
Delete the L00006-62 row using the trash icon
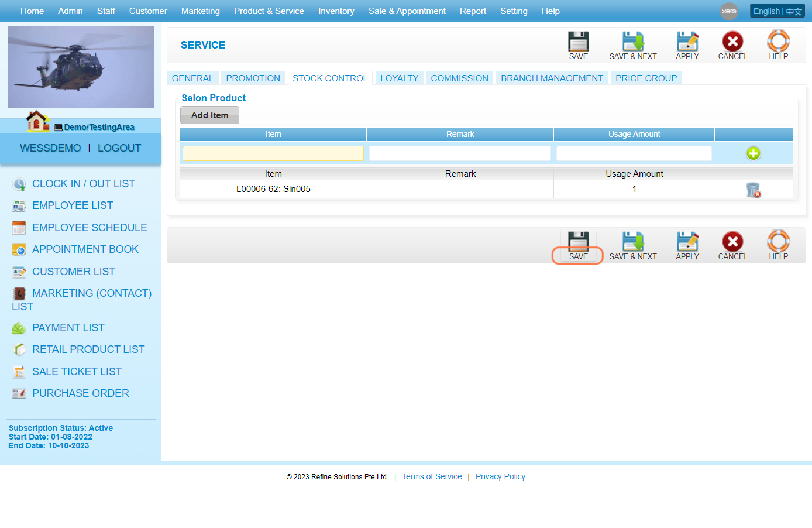(753, 190)
